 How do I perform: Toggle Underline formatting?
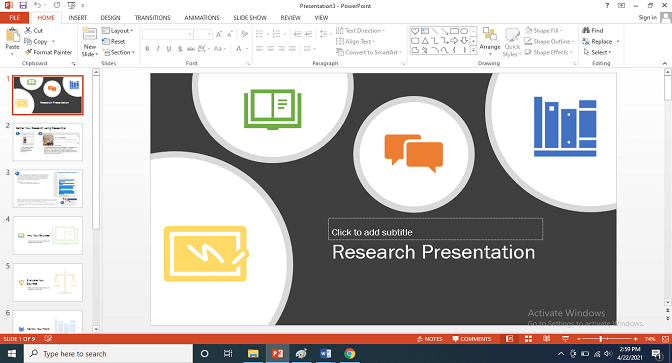(x=169, y=49)
